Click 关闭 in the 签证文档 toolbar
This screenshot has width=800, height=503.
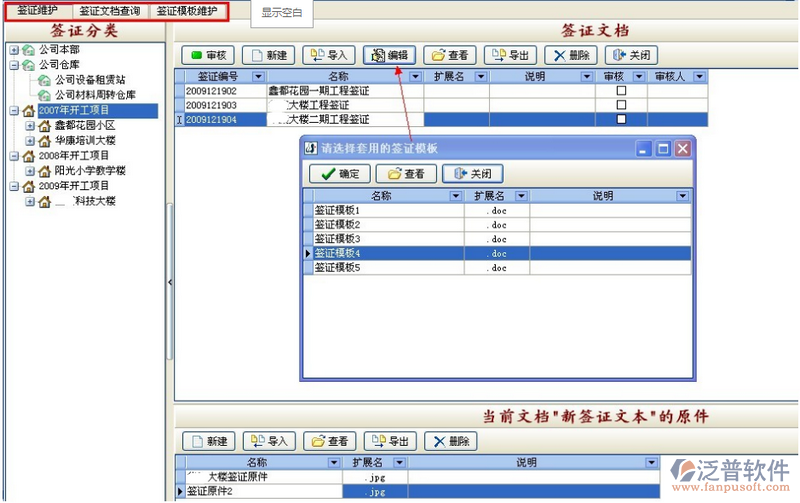coord(631,55)
